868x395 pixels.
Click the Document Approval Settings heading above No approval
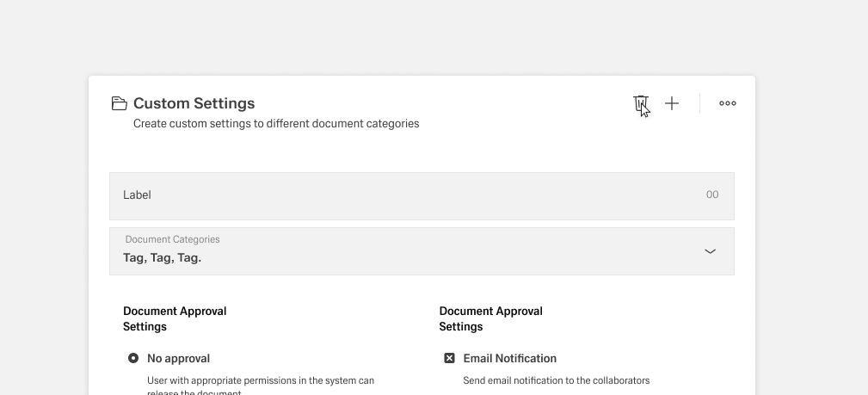(175, 318)
